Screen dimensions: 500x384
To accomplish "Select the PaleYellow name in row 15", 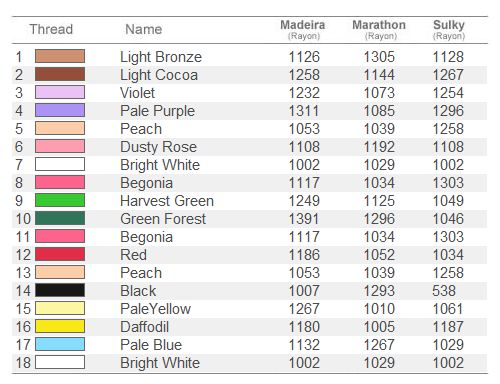I will point(156,309).
